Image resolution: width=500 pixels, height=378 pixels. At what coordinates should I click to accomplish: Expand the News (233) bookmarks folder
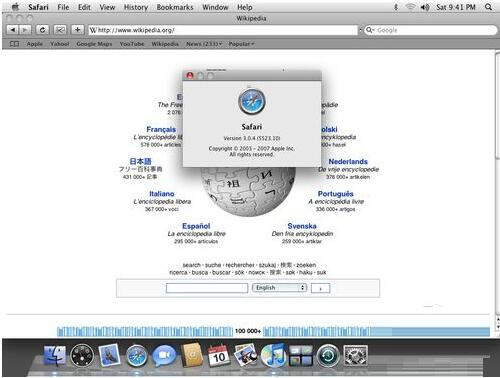[x=204, y=44]
